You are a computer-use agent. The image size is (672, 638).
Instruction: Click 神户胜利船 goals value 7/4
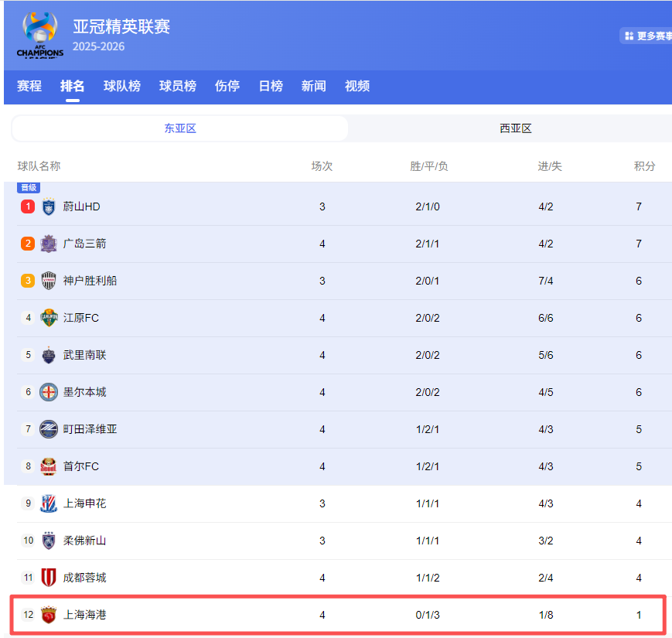tap(546, 281)
